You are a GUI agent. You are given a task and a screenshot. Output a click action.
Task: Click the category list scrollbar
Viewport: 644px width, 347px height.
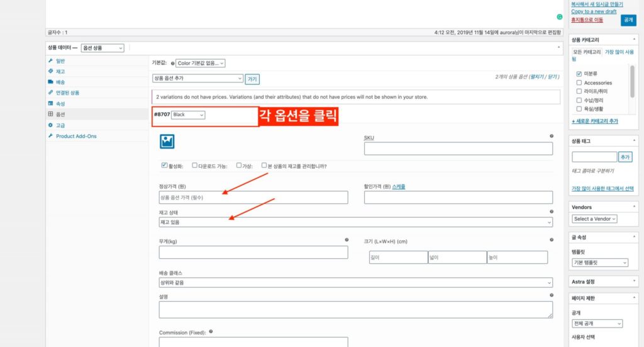[x=632, y=83]
